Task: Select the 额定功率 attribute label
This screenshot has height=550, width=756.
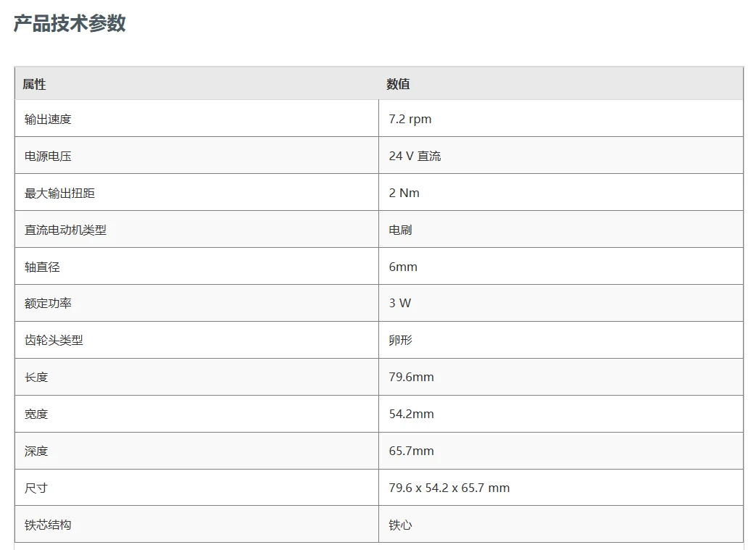Action: pos(48,304)
